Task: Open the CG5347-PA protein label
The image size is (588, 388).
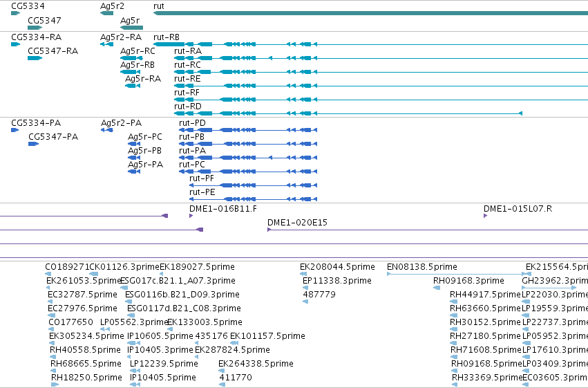Action: (x=53, y=137)
